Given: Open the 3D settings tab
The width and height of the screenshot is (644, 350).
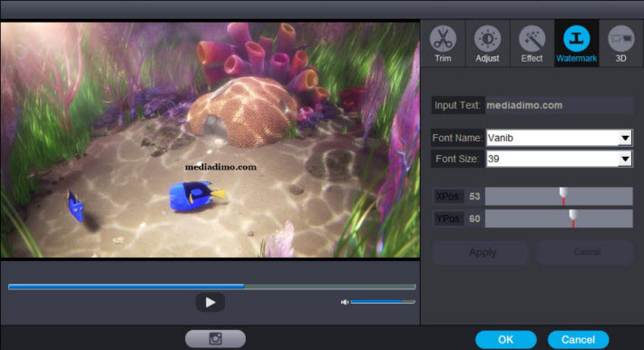Looking at the screenshot, I should tap(620, 44).
